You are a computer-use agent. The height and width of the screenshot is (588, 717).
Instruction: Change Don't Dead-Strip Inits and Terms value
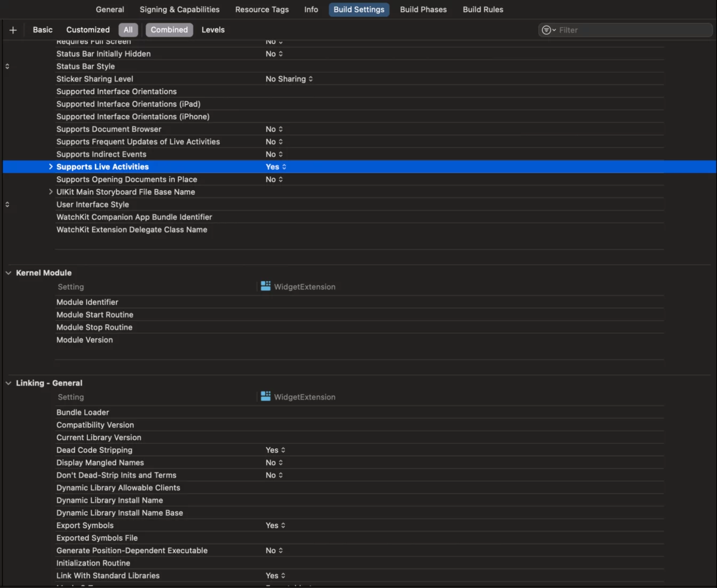tap(274, 475)
